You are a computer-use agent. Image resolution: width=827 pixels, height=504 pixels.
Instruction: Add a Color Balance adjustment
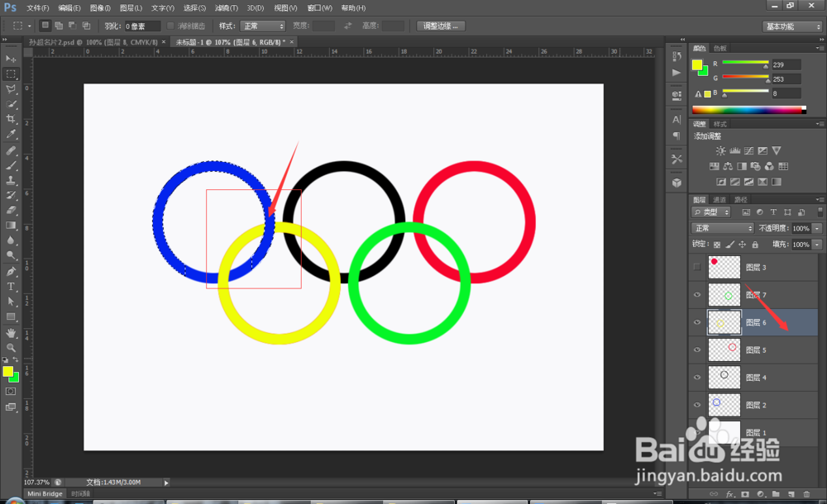728,167
